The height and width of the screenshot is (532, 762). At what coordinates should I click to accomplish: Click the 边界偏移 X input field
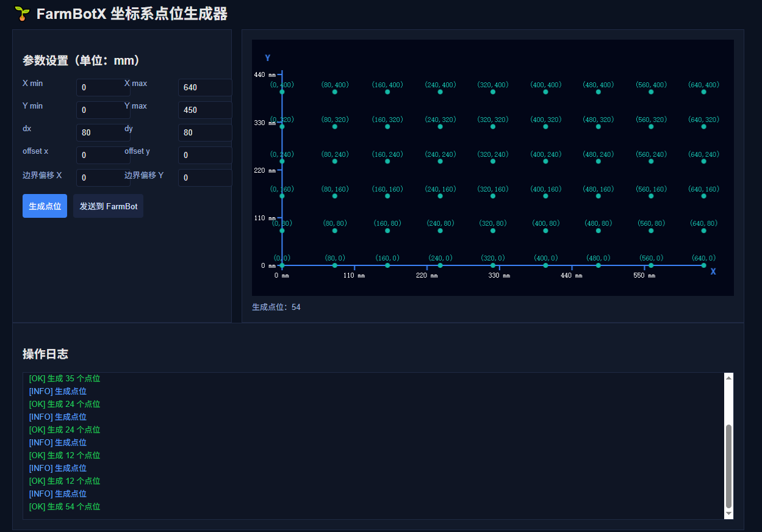click(x=102, y=178)
